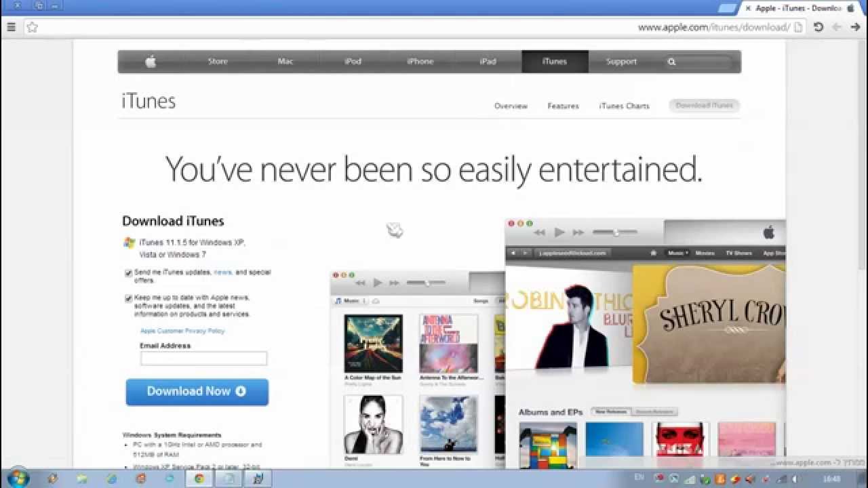Uncheck Keep me up to date with Apple news
This screenshot has width=868, height=488.
128,298
